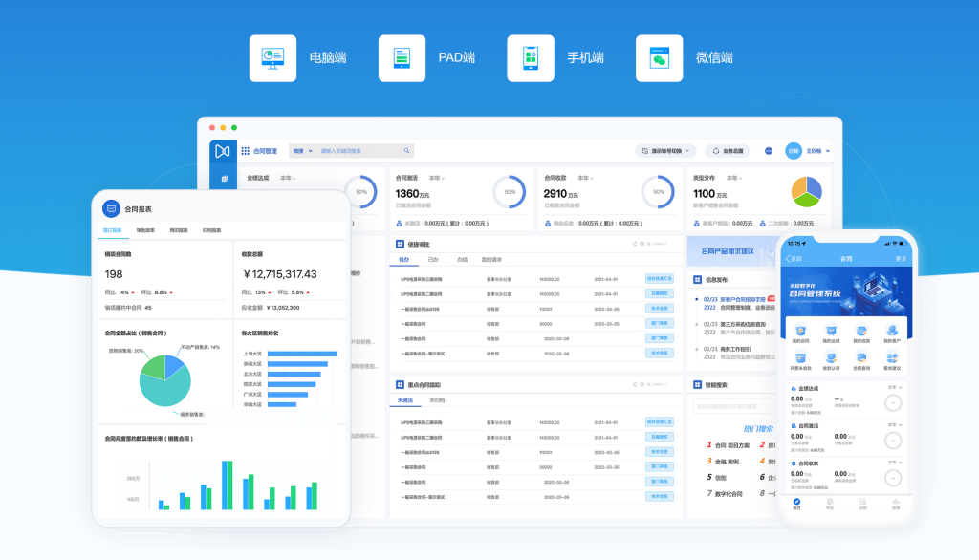Image resolution: width=979 pixels, height=560 pixels.
Task: Click the PAD端 tablet icon
Action: tap(402, 58)
